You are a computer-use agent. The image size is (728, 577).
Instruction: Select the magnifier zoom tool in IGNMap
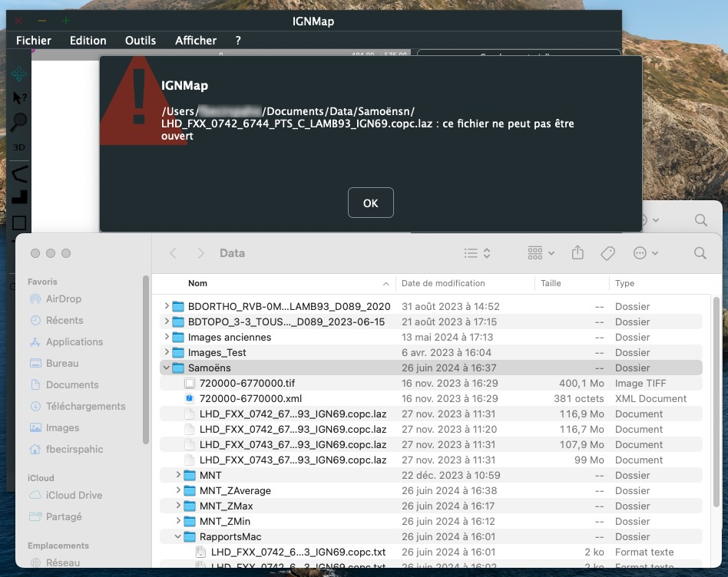(19, 121)
